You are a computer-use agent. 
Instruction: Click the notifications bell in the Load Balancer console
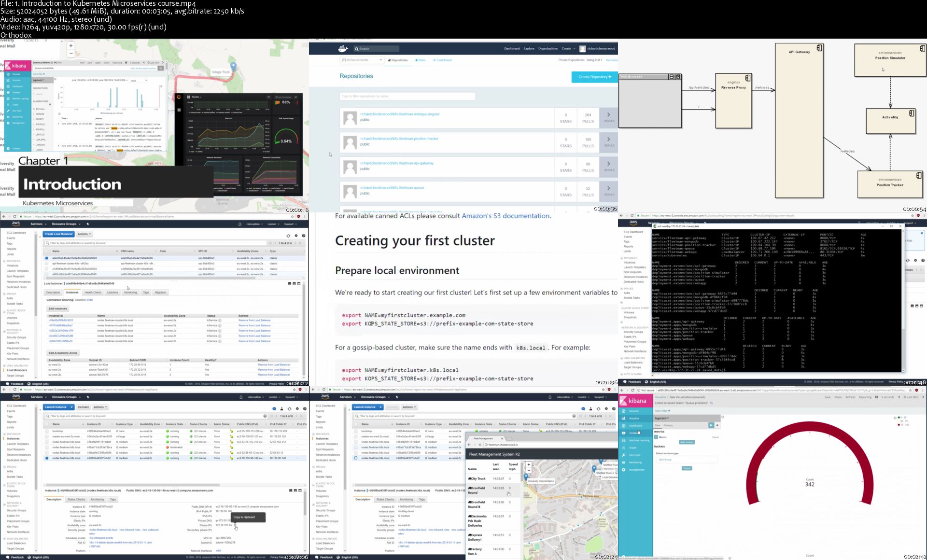239,224
